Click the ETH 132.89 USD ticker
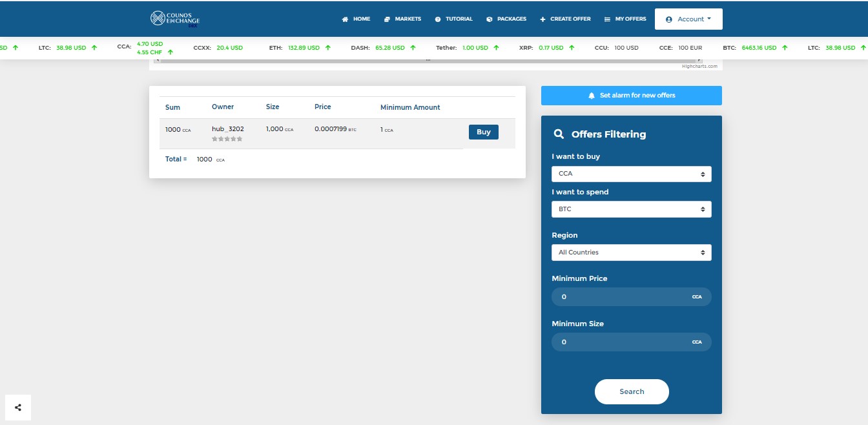Image resolution: width=868 pixels, height=425 pixels. pyautogui.click(x=300, y=48)
